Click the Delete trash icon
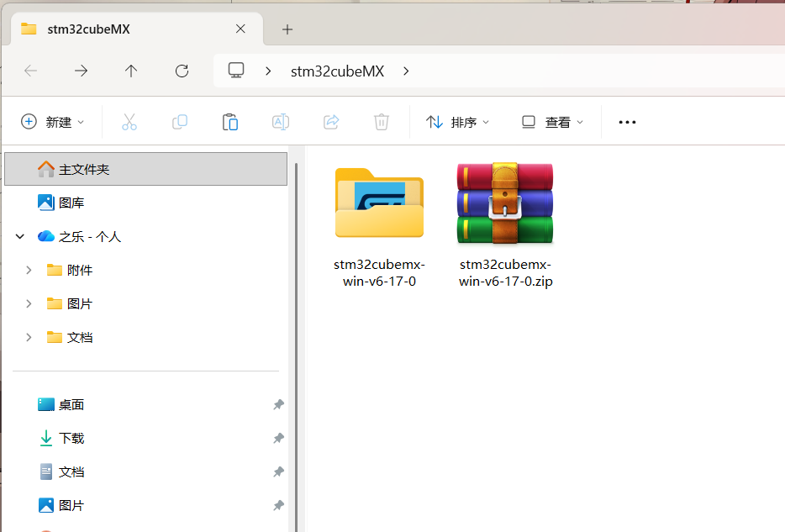 click(x=382, y=122)
